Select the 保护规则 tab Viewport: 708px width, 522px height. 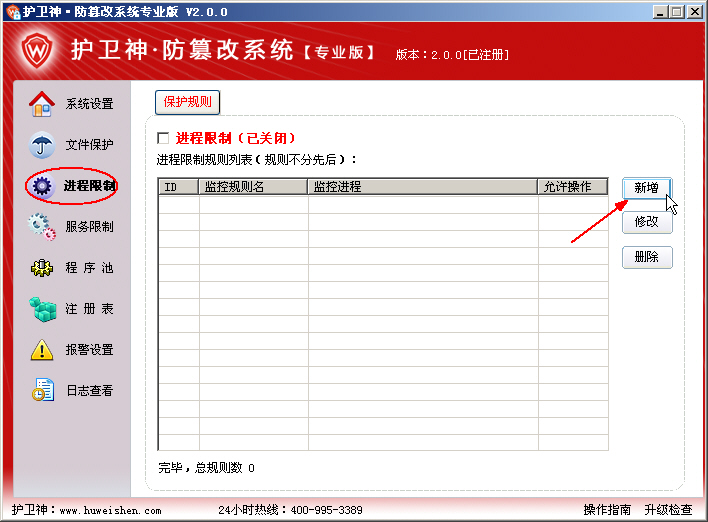(187, 102)
